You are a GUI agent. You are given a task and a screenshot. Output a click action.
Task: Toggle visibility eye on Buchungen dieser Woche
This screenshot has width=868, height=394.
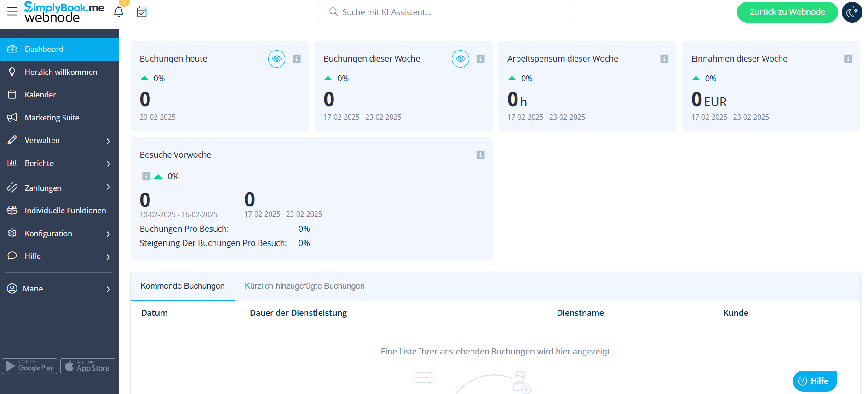click(x=460, y=59)
